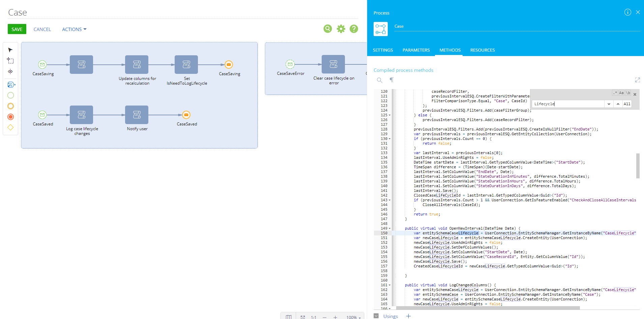Select the CaseSaving start message event
644x319 pixels.
(x=42, y=64)
